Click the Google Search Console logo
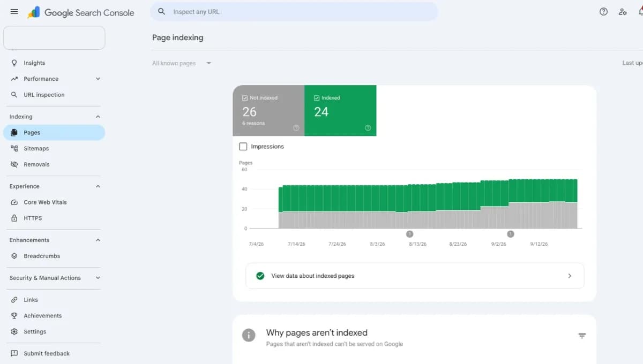Viewport: 643px width, 364px height. coord(81,12)
